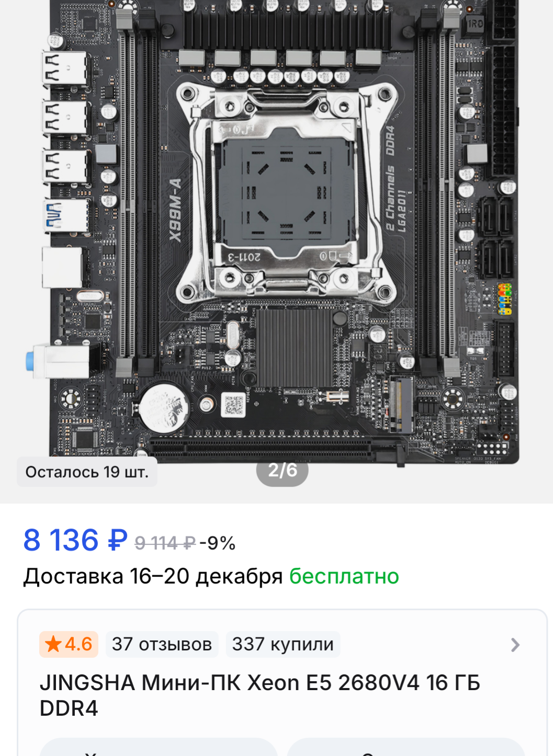Open the 37 отзывов reviews chip
This screenshot has width=553, height=756.
[x=162, y=644]
